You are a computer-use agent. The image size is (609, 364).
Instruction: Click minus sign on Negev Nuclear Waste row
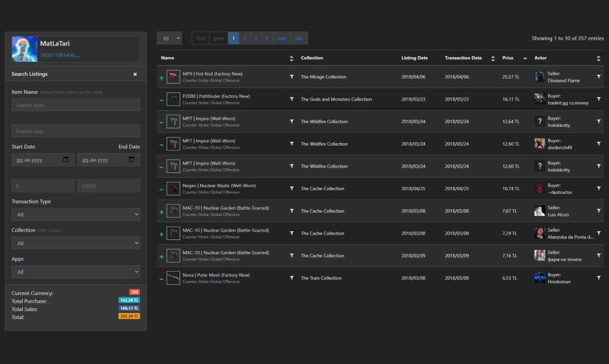coord(161,189)
